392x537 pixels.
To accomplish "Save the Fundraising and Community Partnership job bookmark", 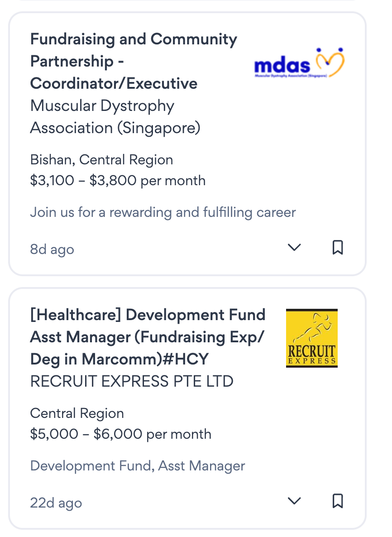I will click(338, 248).
